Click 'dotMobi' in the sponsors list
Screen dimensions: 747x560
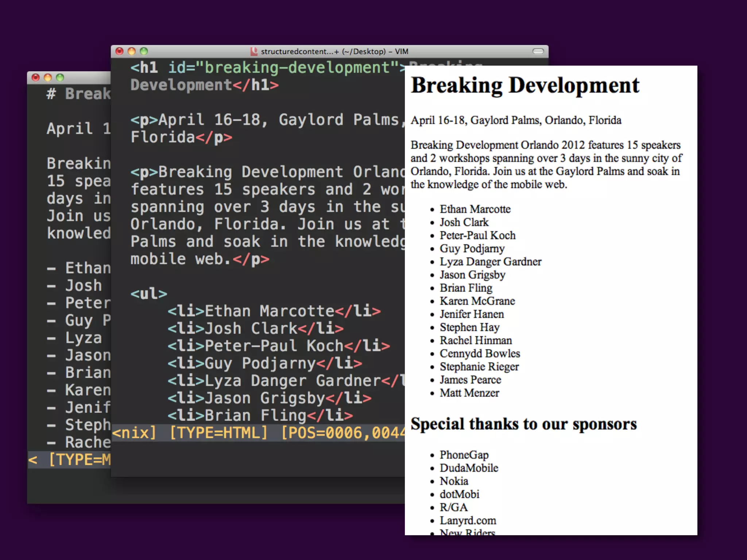460,494
